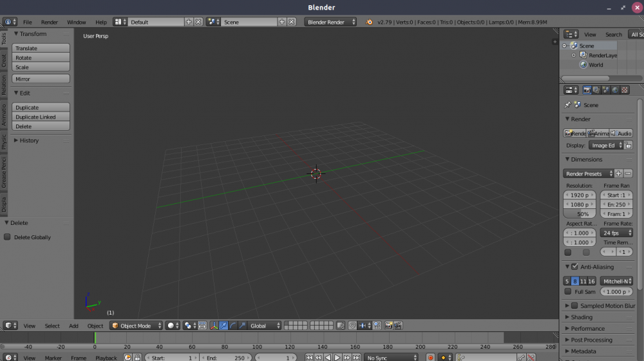Viewport: 644px width, 361px height.
Task: Click the lock camera to layers icon
Action: (341, 326)
